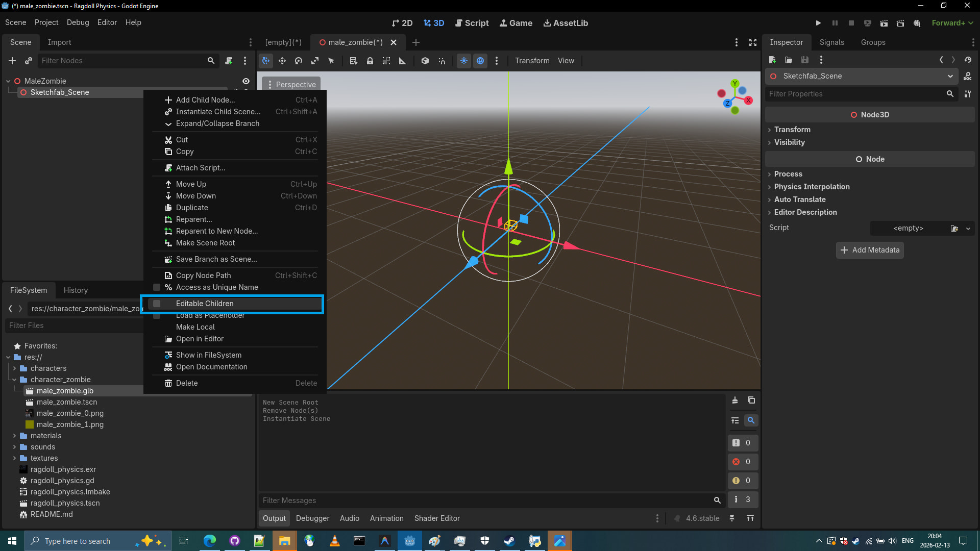Expand the Transform property section
This screenshot has width=980, height=551.
(792, 130)
